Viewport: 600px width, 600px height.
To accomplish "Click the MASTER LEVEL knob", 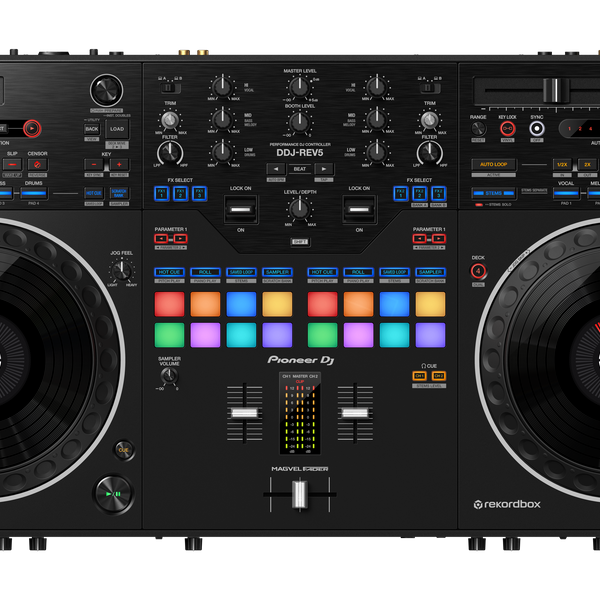I will (x=300, y=87).
